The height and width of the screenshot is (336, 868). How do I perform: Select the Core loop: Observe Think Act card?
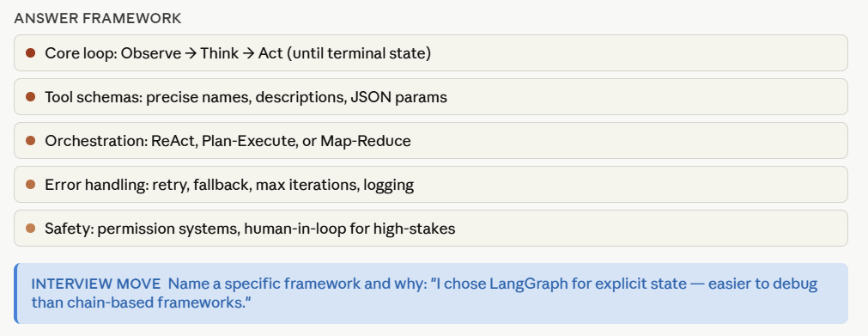pyautogui.click(x=431, y=53)
